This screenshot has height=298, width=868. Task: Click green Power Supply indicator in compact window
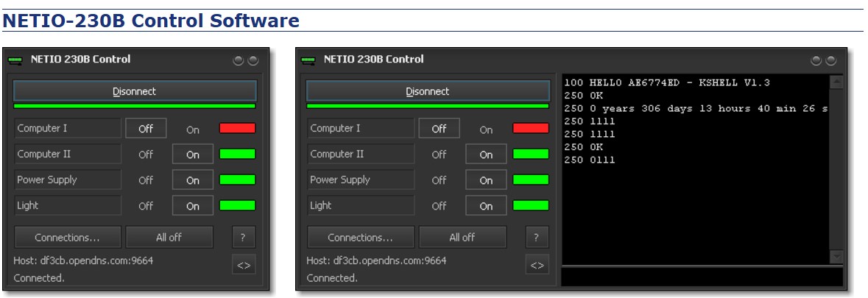(238, 180)
